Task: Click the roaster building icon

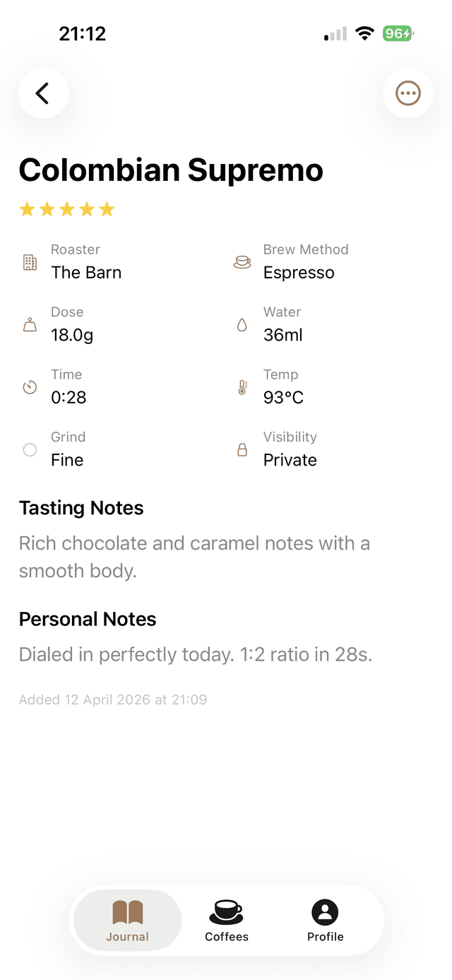Action: click(x=30, y=261)
